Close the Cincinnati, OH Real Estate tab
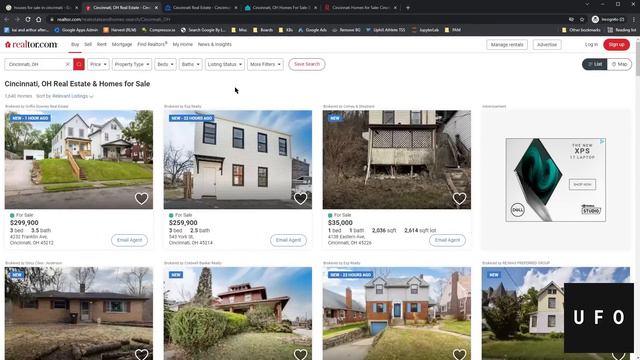This screenshot has width=640, height=360. 156,8
